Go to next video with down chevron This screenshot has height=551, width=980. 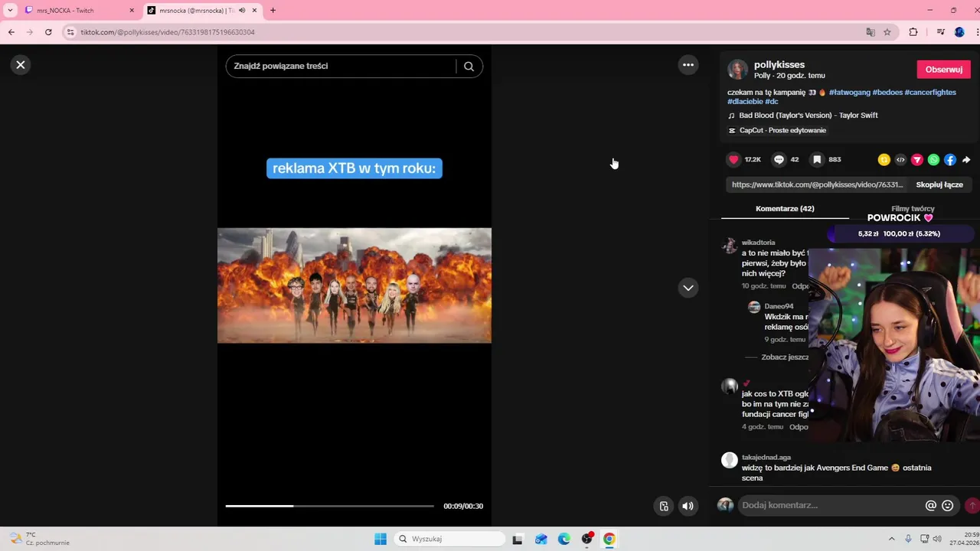click(688, 288)
